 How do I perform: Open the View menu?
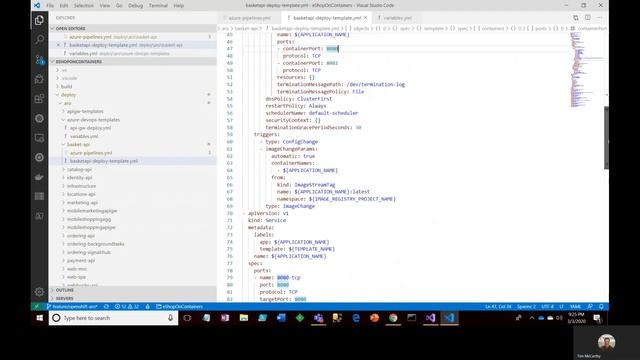(x=105, y=6)
